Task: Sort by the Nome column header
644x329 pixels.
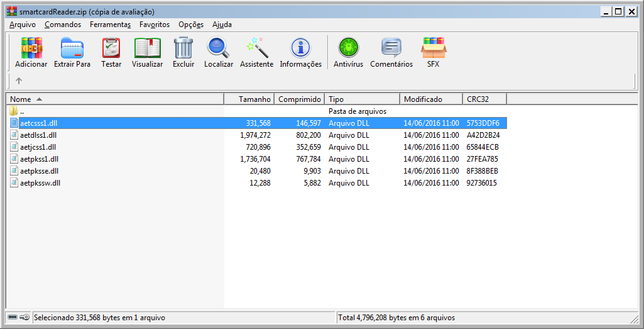Action: [x=115, y=99]
